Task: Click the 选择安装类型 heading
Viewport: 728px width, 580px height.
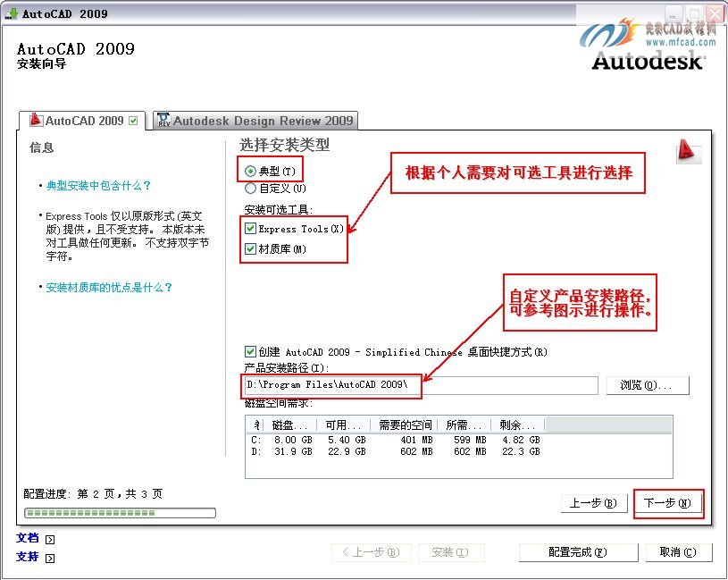Action: pos(285,146)
